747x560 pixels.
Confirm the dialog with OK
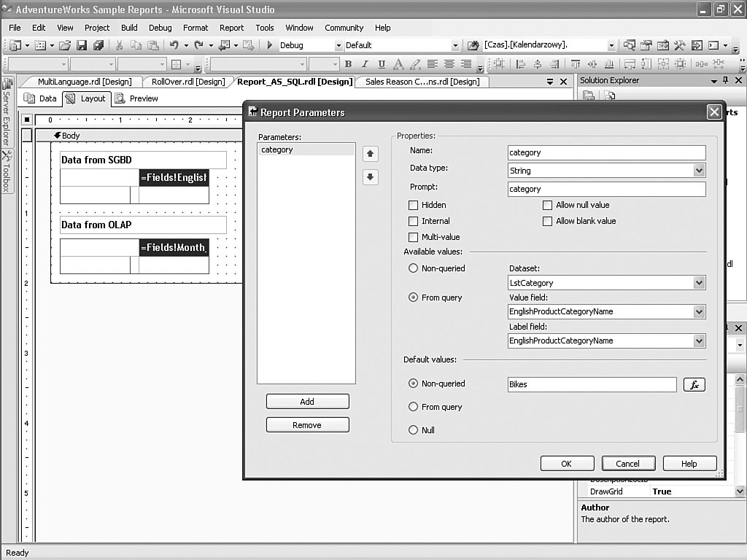click(567, 463)
